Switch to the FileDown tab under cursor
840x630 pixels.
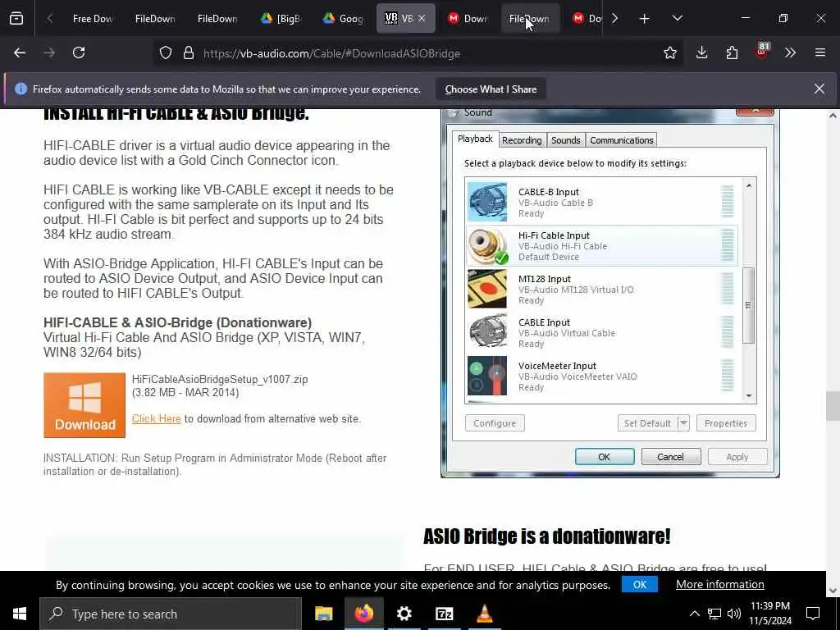click(x=530, y=18)
